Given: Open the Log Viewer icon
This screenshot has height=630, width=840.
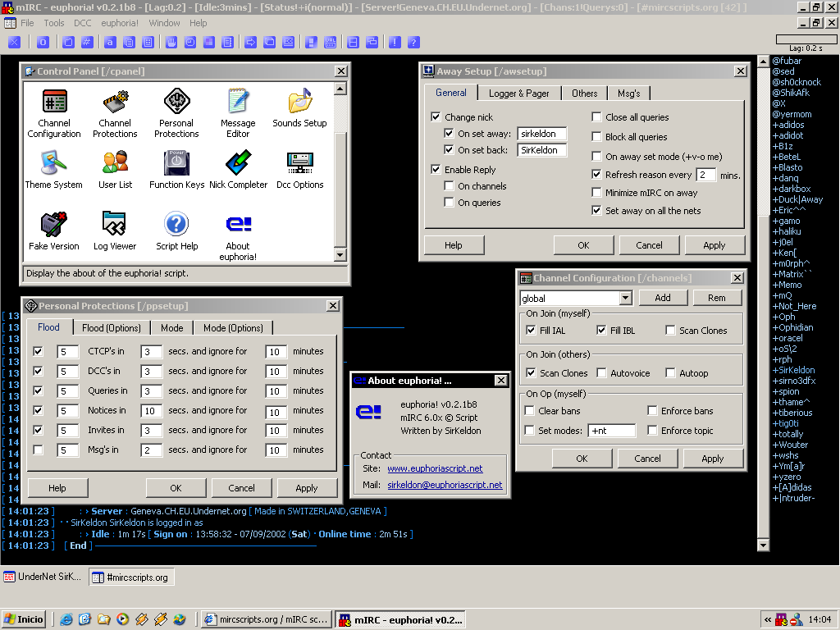Looking at the screenshot, I should (115, 231).
